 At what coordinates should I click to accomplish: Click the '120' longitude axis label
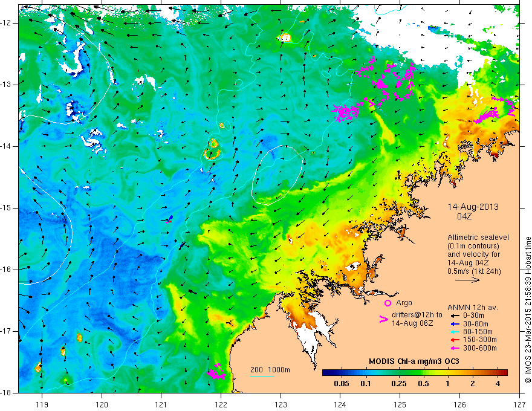[102, 404]
